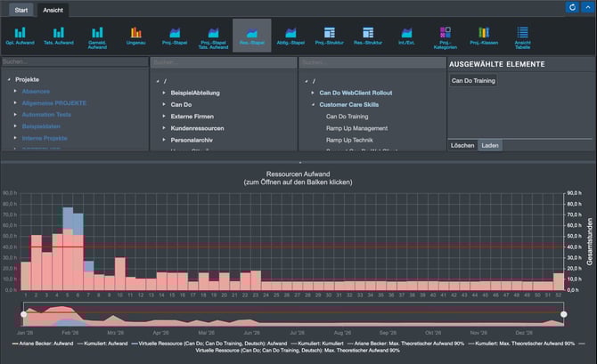This screenshot has height=364, width=597.
Task: Open Proj.-Kategorien view
Action: tap(446, 36)
